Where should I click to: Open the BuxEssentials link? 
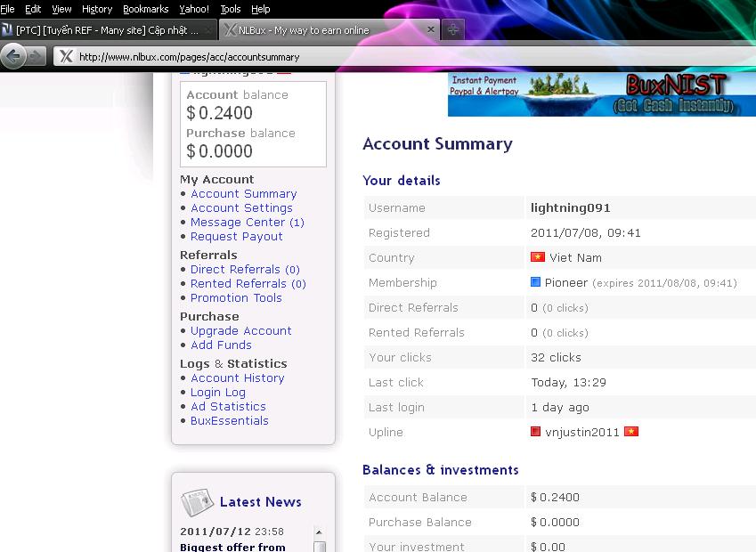pos(230,421)
